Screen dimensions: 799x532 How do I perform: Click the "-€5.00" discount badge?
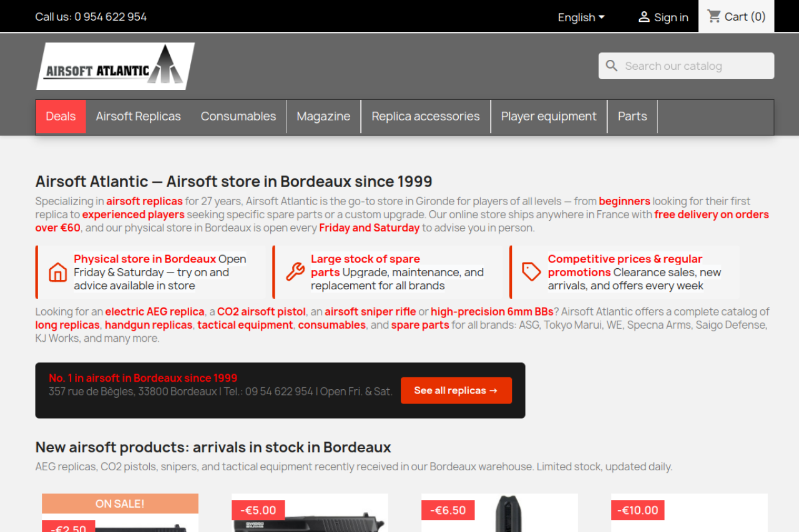coord(258,510)
